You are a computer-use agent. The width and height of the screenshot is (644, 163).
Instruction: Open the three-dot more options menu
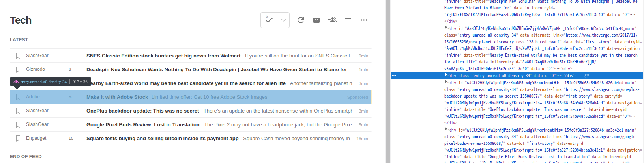pos(364,20)
